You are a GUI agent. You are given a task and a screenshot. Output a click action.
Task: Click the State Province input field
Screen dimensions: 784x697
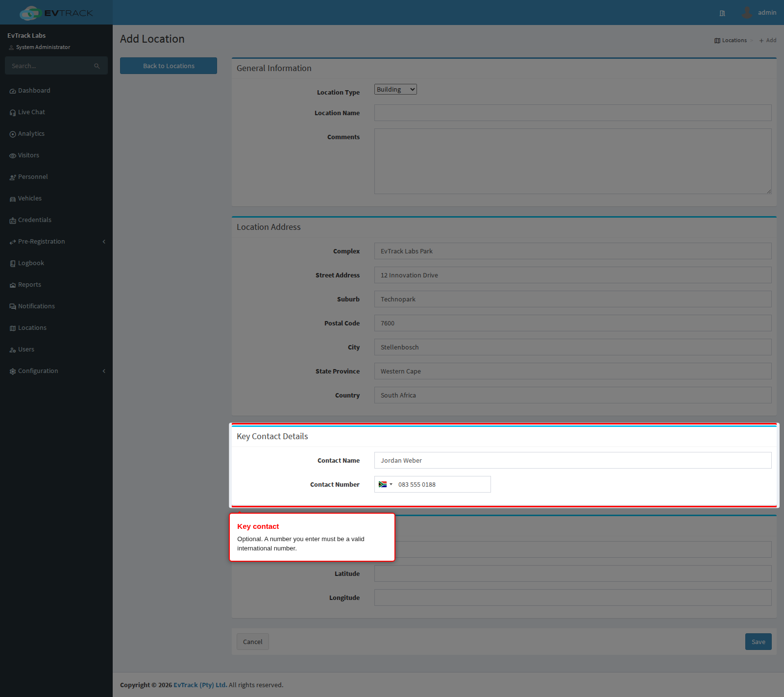coord(573,371)
